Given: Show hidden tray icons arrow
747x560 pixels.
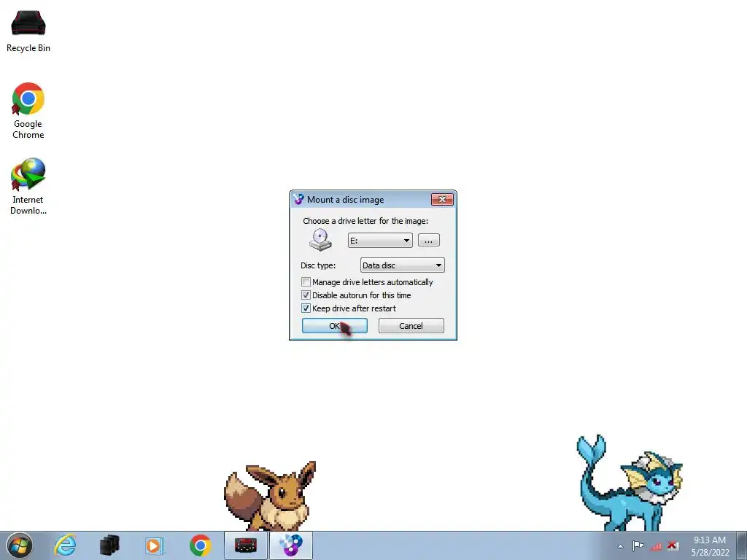Looking at the screenshot, I should (x=620, y=546).
